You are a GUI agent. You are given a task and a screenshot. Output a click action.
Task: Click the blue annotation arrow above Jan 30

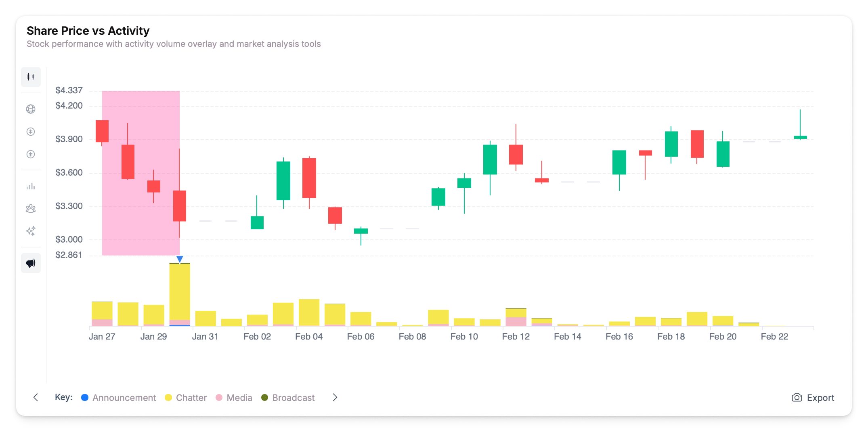tap(179, 258)
